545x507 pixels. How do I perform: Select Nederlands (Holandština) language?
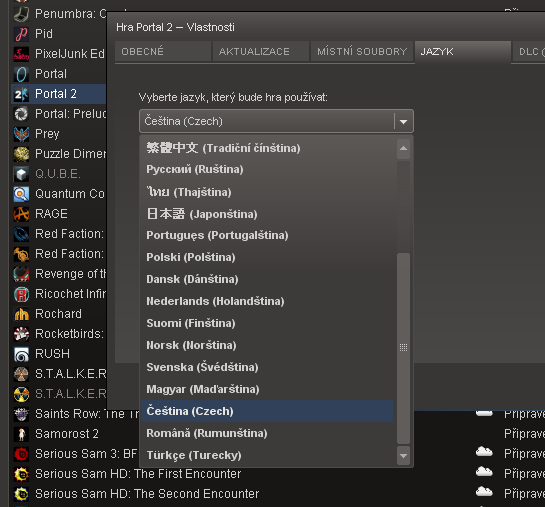click(267, 301)
